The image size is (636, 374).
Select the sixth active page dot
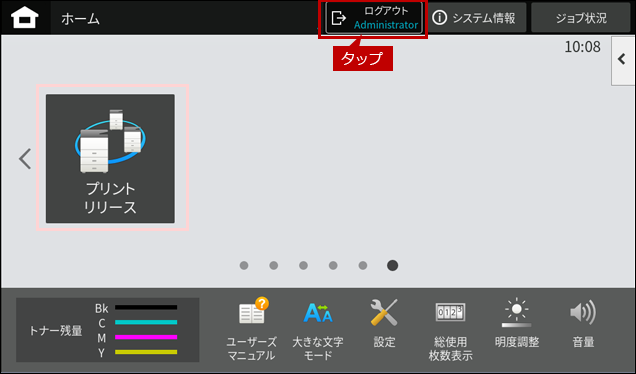click(x=392, y=265)
